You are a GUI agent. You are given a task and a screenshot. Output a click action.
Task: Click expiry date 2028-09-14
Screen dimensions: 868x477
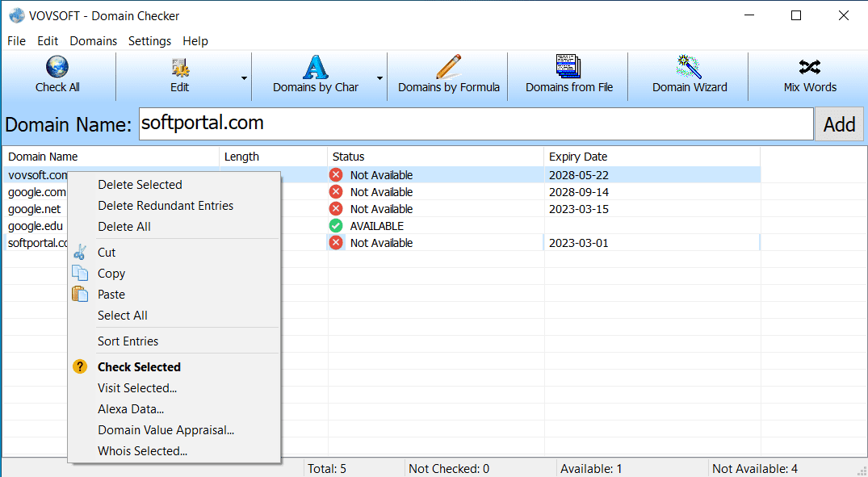point(578,192)
